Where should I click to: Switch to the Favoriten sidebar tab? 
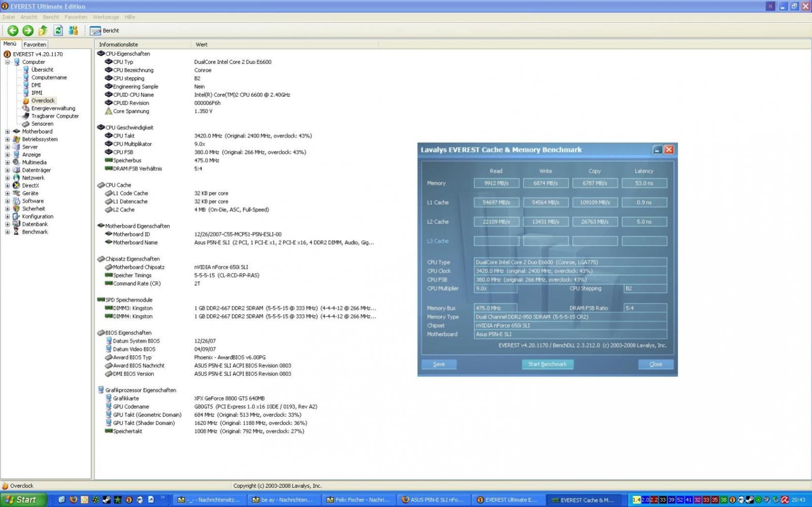[x=35, y=44]
